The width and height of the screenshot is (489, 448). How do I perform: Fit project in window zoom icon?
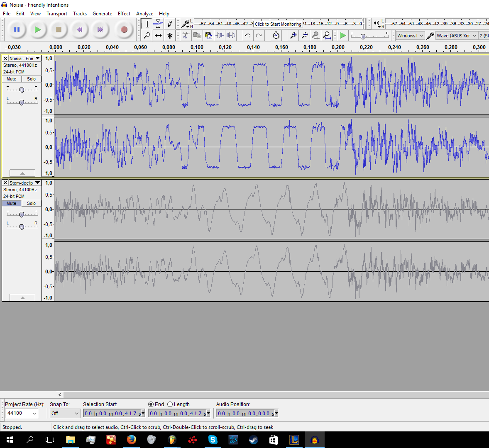pos(327,36)
